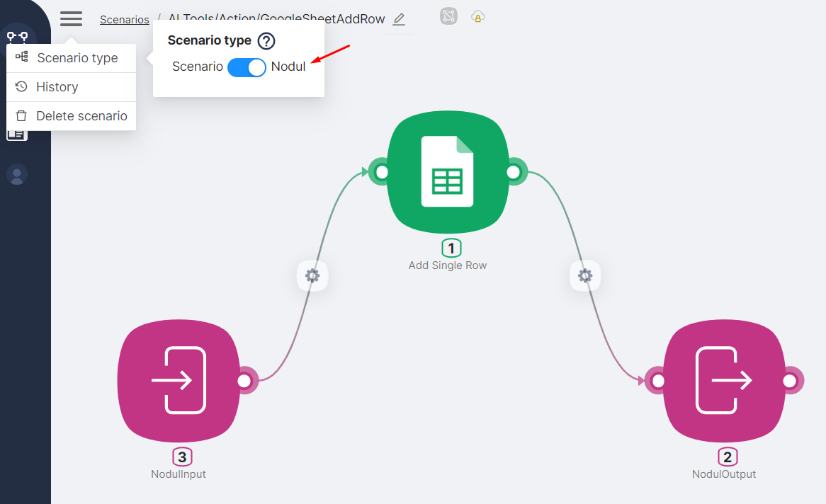Image resolution: width=826 pixels, height=504 pixels.
Task: Open gear settings on the right connection
Action: (585, 276)
